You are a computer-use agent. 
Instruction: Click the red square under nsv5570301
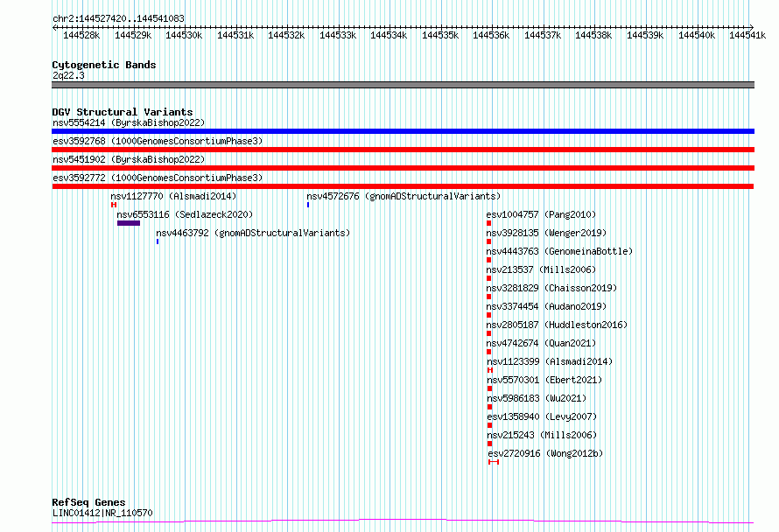coord(489,388)
